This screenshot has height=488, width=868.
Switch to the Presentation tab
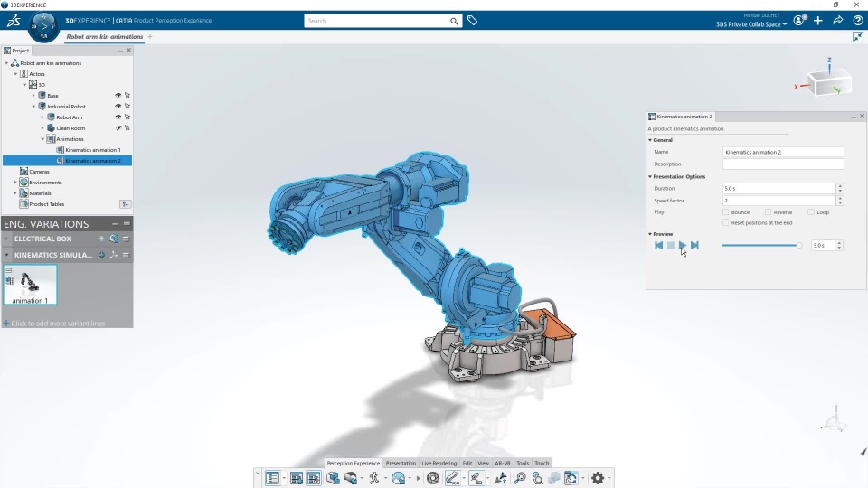pos(401,463)
